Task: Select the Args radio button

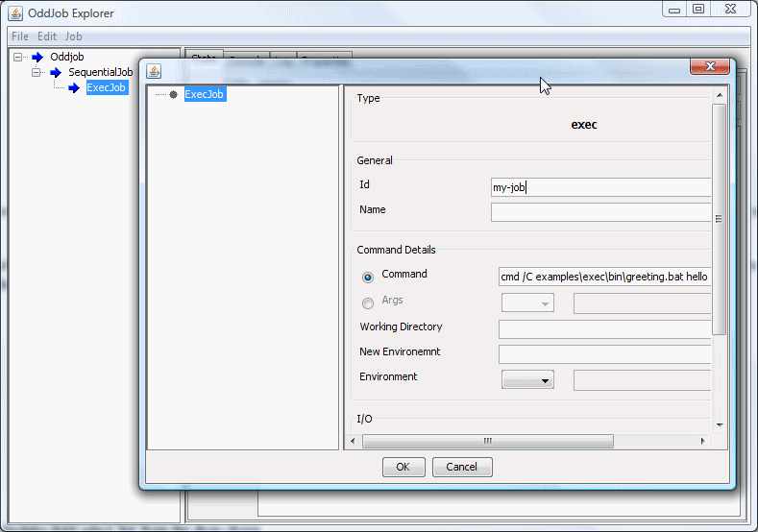Action: tap(368, 303)
